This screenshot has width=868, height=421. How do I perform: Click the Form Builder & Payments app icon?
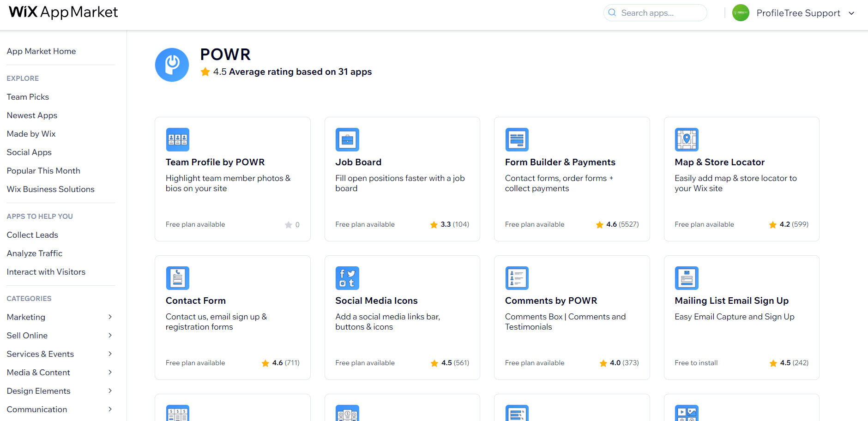(x=517, y=139)
